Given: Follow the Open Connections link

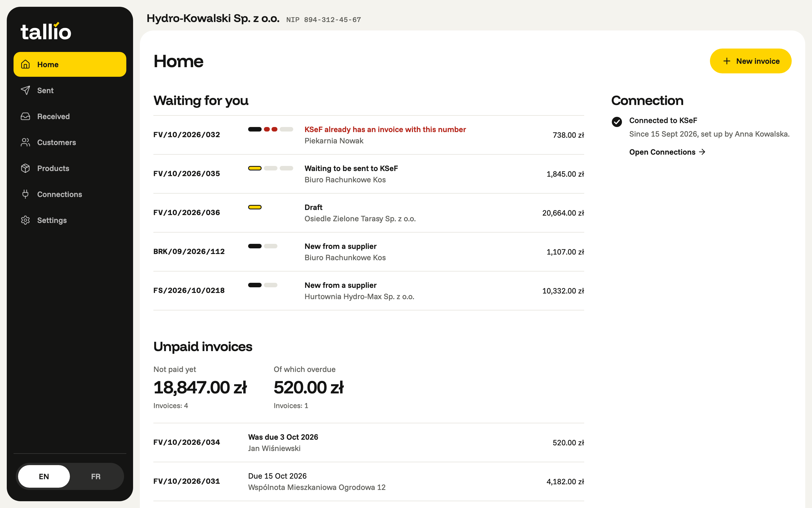Looking at the screenshot, I should coord(667,152).
